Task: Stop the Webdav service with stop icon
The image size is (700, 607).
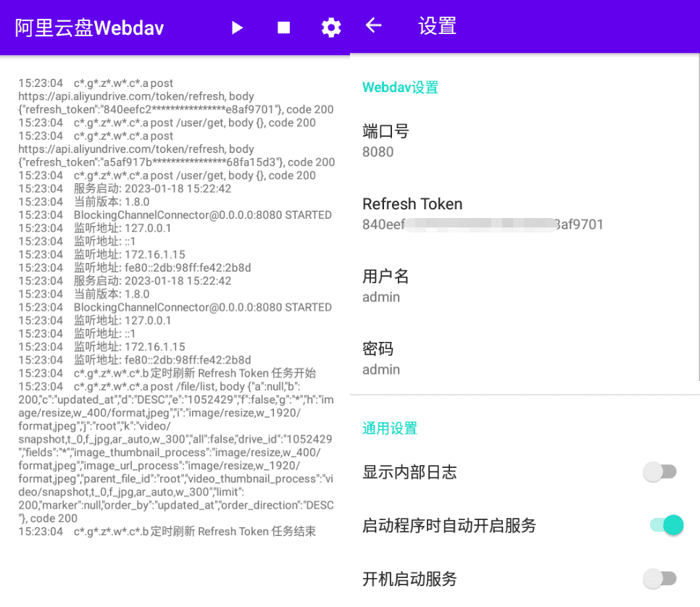Action: (x=284, y=28)
